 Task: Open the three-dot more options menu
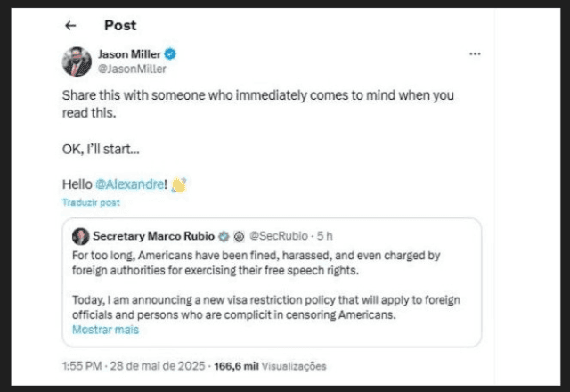click(x=476, y=54)
